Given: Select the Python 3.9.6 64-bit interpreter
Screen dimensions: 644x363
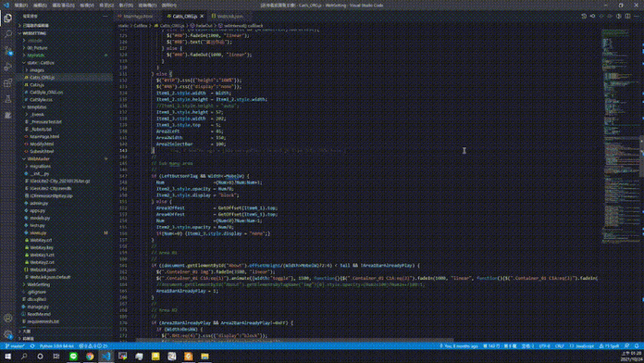Looking at the screenshot, I should tap(56, 346).
